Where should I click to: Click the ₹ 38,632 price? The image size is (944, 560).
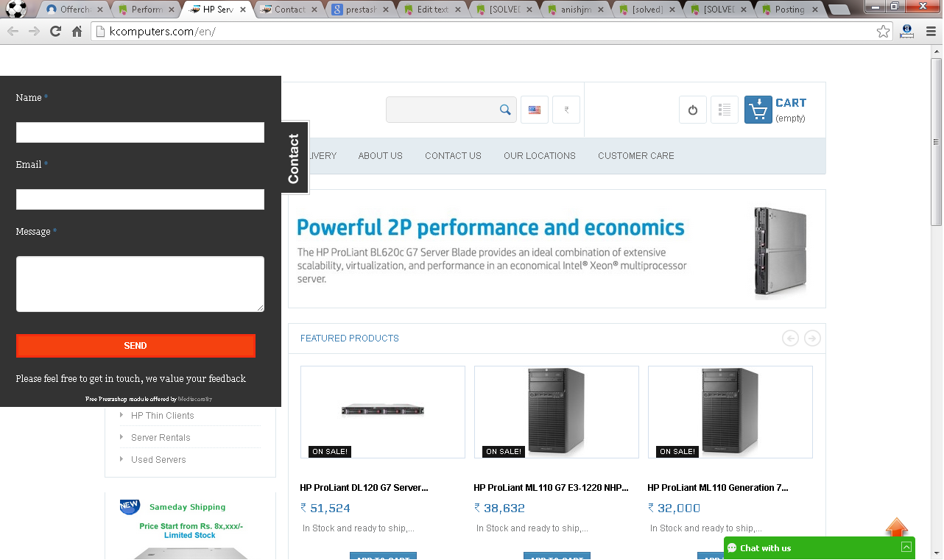tap(499, 508)
